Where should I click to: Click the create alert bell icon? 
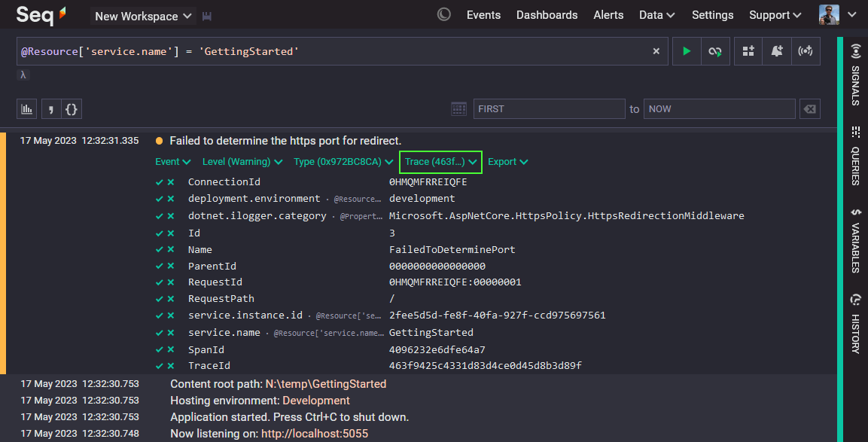777,51
